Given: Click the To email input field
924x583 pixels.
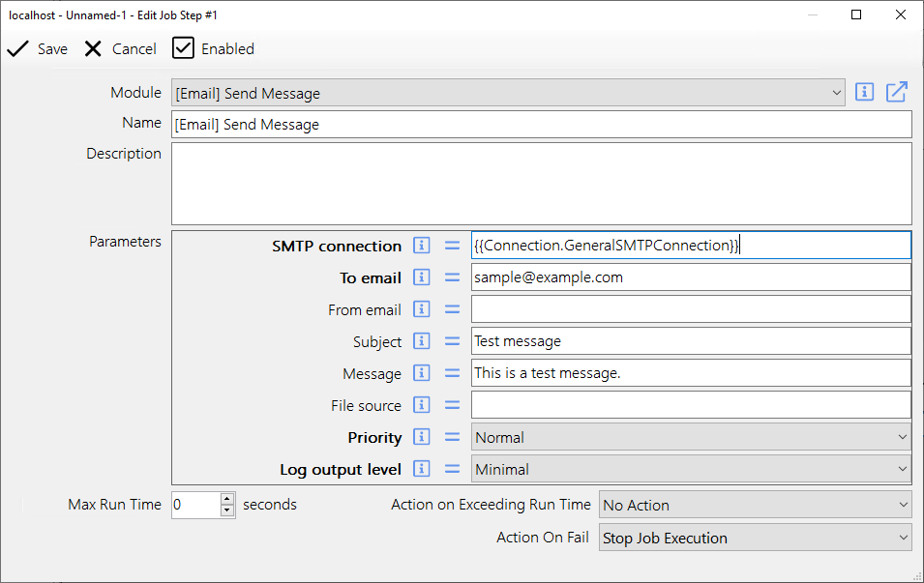Looking at the screenshot, I should (691, 277).
